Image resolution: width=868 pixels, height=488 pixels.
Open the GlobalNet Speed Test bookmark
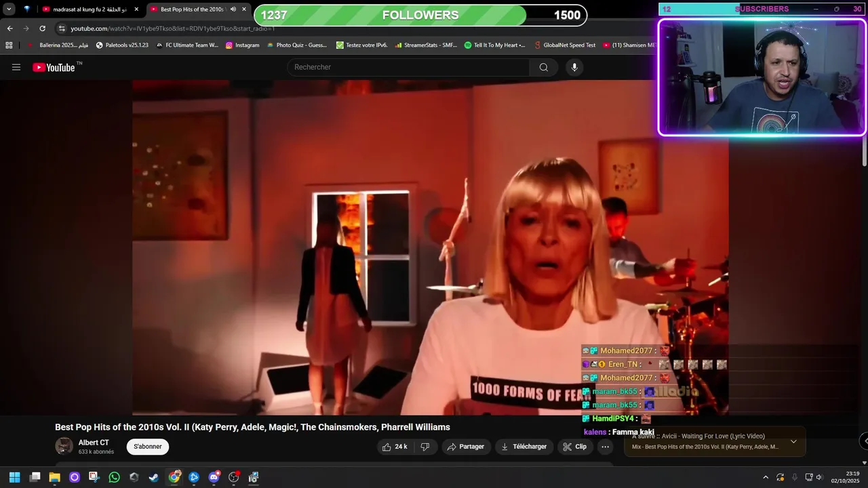(565, 45)
